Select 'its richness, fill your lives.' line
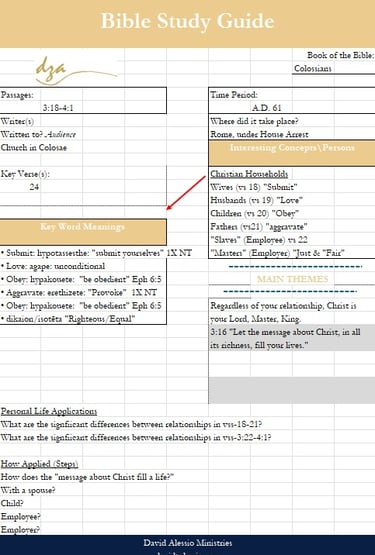This screenshot has width=375, height=555. [x=259, y=345]
